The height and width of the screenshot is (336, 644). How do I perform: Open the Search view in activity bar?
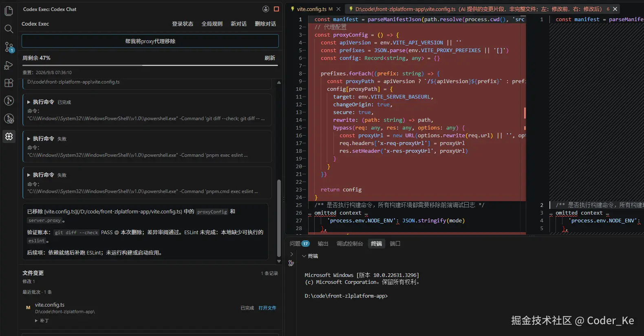[9, 29]
